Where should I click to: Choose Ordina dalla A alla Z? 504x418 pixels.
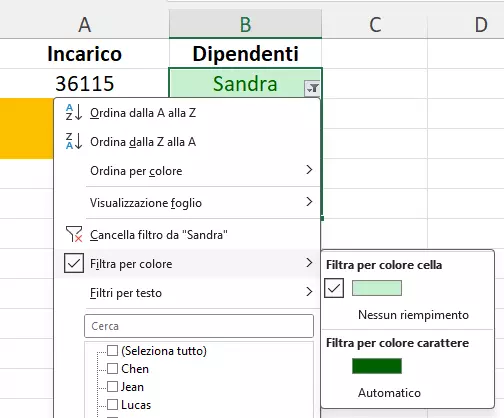coord(187,113)
